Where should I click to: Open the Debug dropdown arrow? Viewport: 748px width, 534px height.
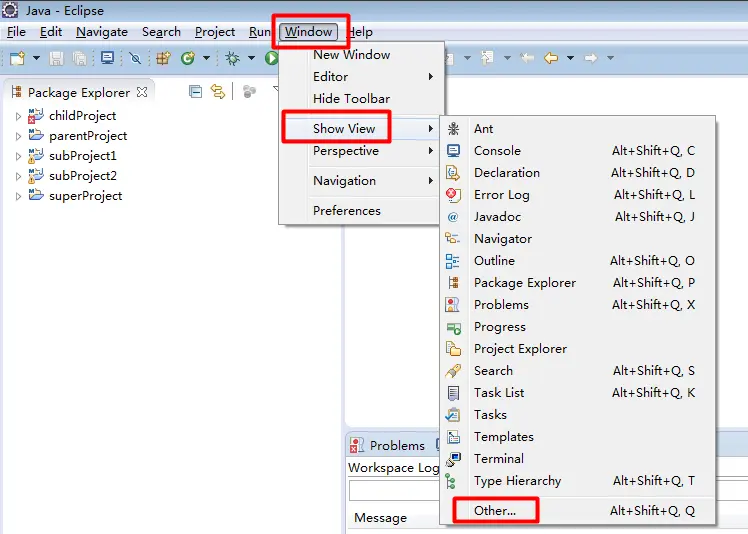(x=251, y=58)
